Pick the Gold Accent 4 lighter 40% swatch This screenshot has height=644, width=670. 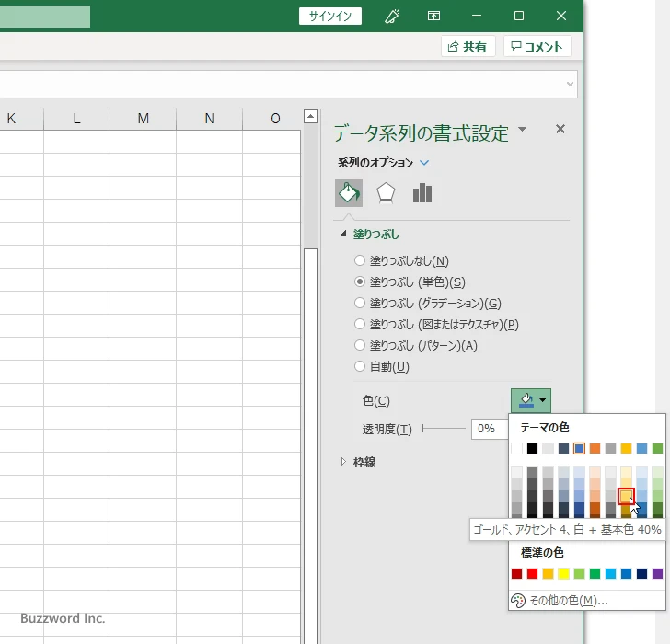[x=626, y=496]
